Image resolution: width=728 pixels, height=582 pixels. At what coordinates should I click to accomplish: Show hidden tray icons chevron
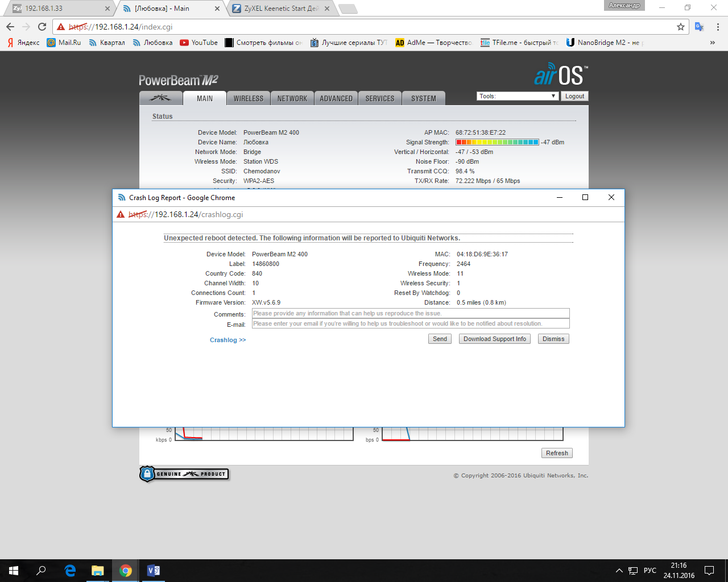(x=619, y=571)
